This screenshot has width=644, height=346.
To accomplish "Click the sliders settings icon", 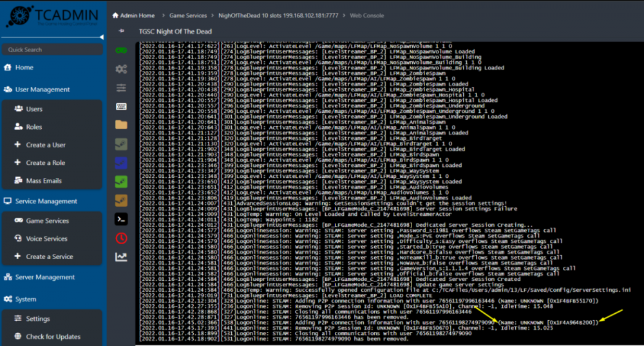I will (120, 88).
